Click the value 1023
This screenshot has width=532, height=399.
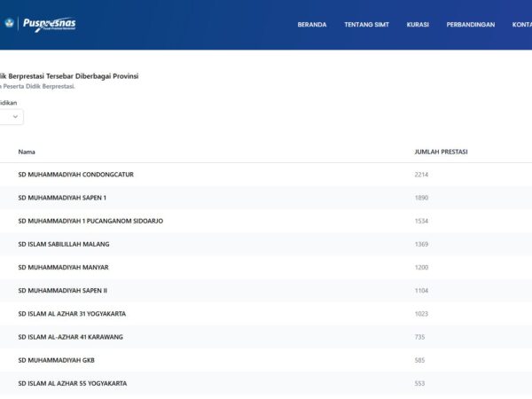(x=421, y=314)
